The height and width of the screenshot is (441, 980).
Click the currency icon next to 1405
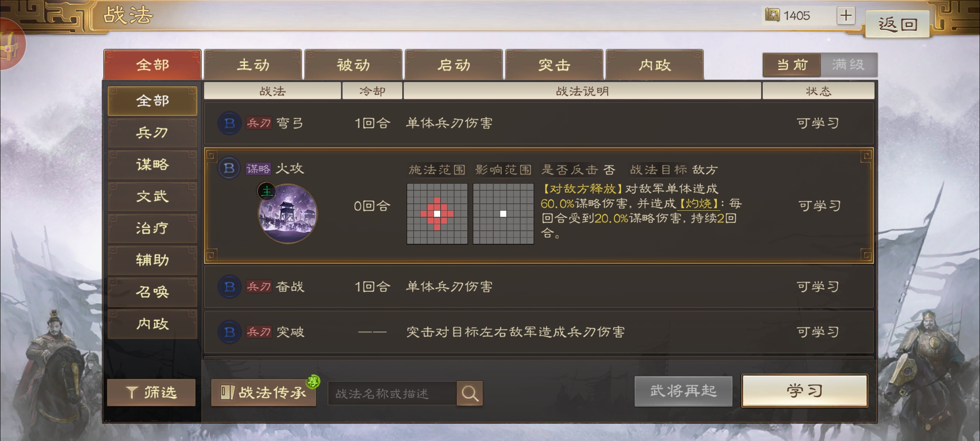click(x=772, y=16)
